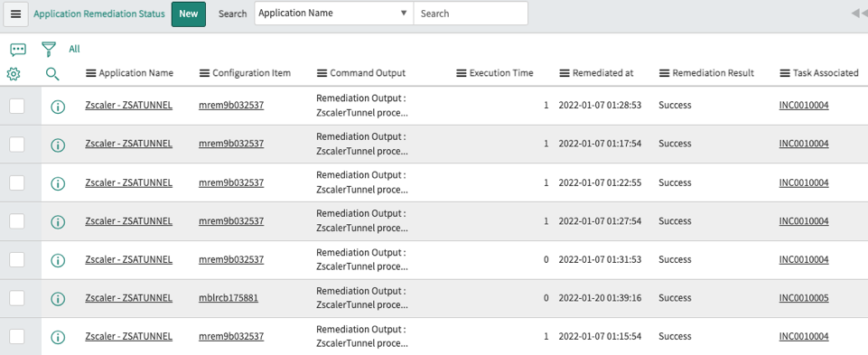Viewport: 868px width, 355px height.
Task: Sort by Remediation Result column header
Action: click(713, 73)
